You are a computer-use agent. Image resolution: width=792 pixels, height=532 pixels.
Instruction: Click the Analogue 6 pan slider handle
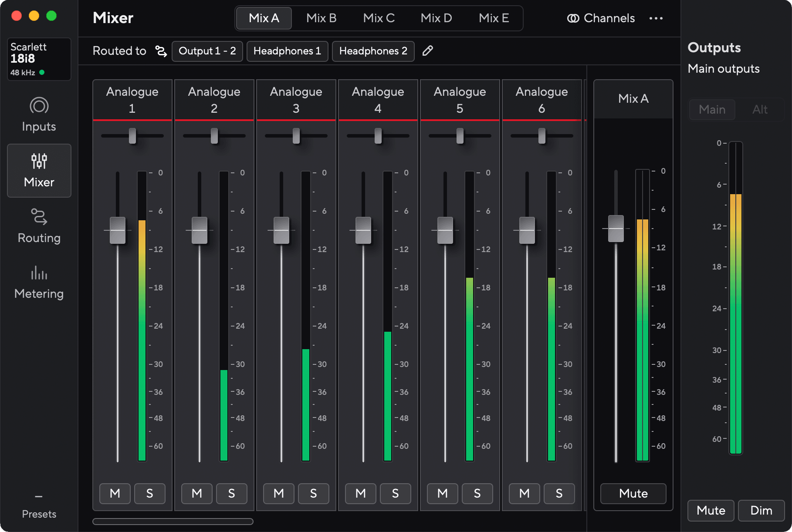[542, 136]
